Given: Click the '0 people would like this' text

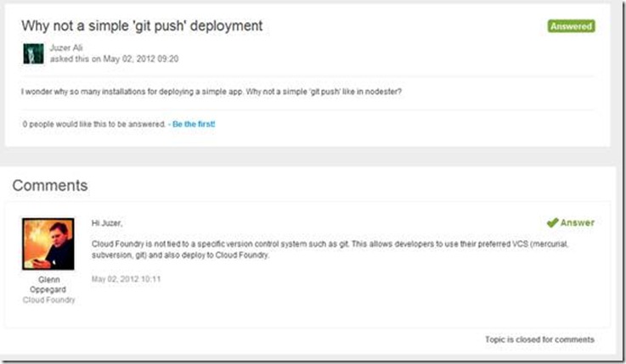Looking at the screenshot, I should pos(93,124).
